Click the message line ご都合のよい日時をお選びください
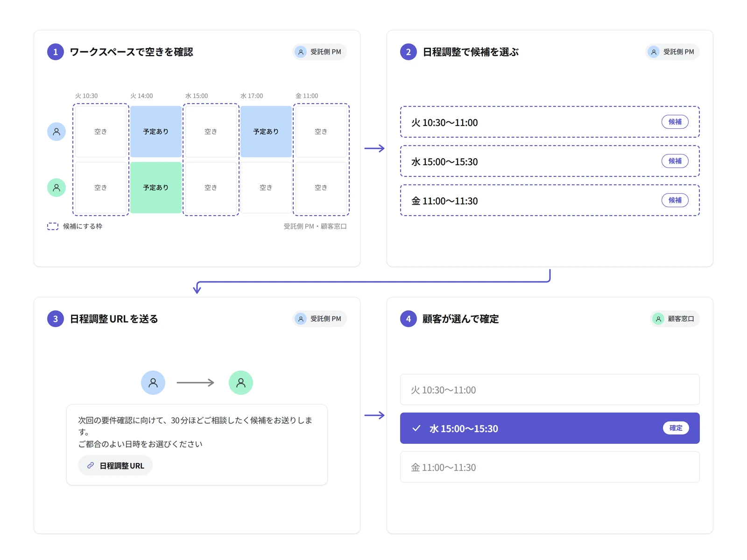The width and height of the screenshot is (747, 560). [x=140, y=444]
